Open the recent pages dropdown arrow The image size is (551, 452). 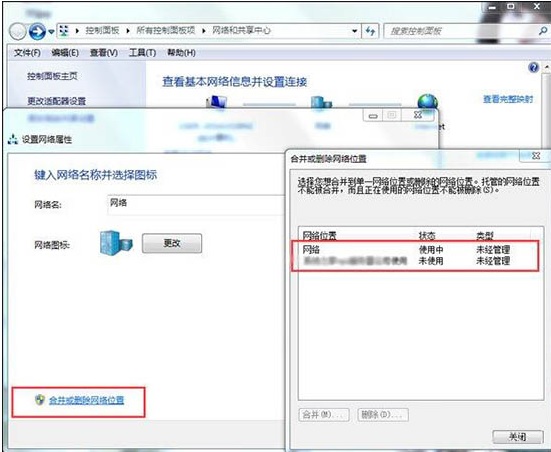[51, 32]
